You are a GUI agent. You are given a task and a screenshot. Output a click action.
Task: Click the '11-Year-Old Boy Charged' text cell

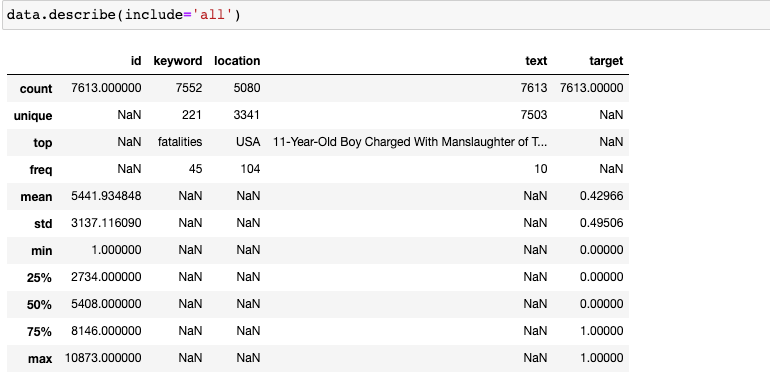410,142
